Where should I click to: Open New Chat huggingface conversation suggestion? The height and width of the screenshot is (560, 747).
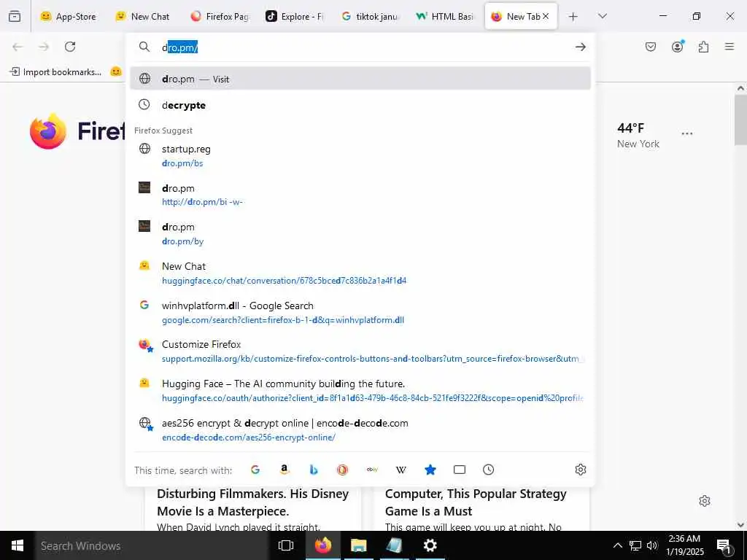tap(360, 273)
